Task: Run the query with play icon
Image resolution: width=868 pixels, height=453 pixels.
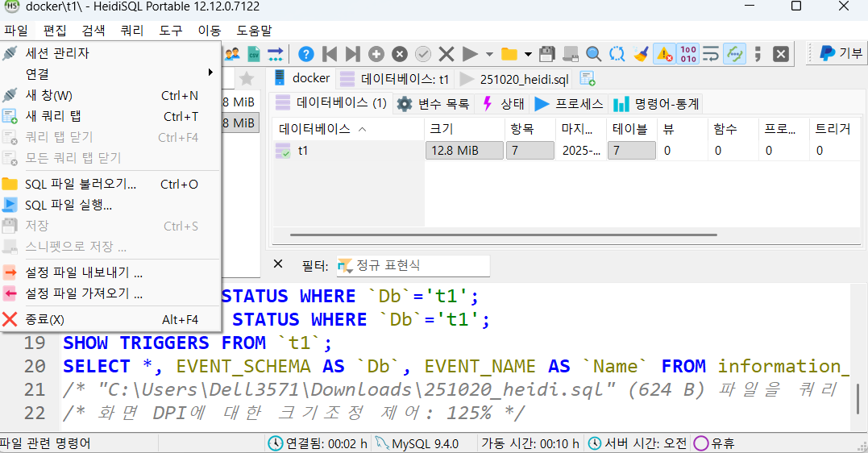Action: pyautogui.click(x=470, y=54)
